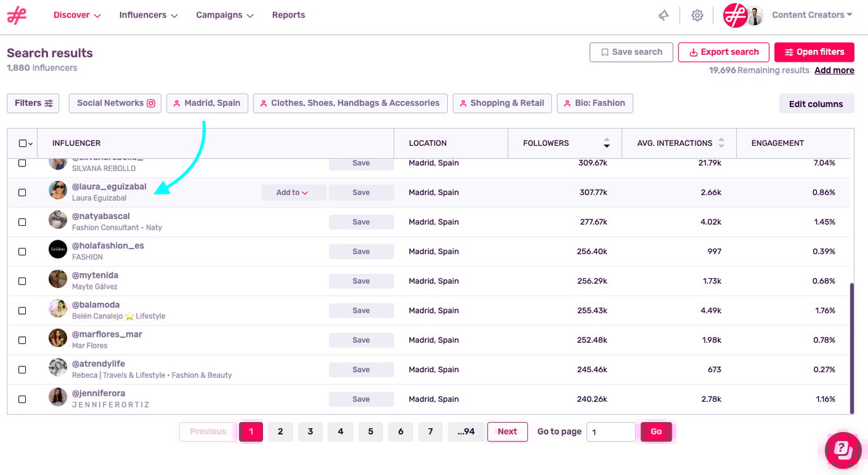This screenshot has width=868, height=475.
Task: Click the filter sliders icon beside Filters label
Action: click(x=49, y=103)
